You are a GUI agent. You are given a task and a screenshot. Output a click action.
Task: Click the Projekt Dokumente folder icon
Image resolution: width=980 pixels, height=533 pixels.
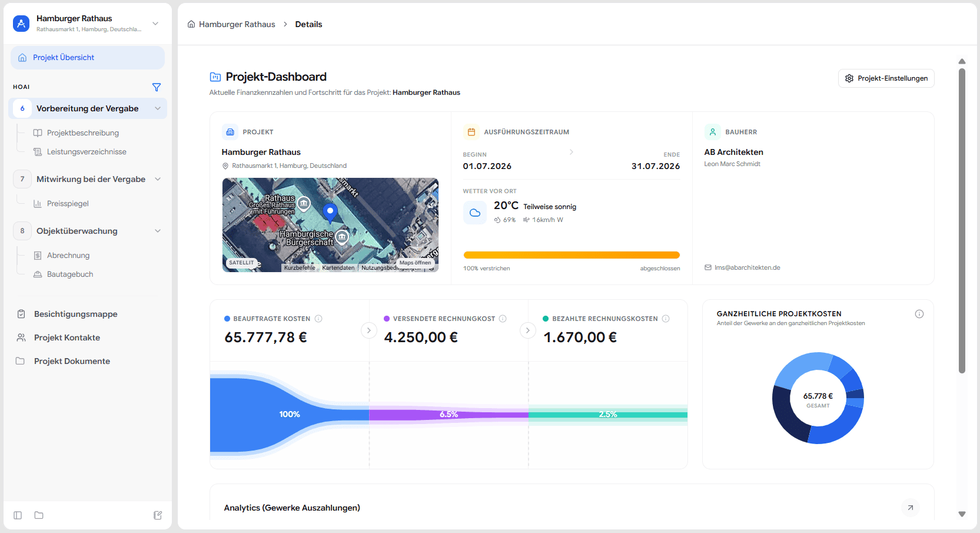(x=20, y=361)
